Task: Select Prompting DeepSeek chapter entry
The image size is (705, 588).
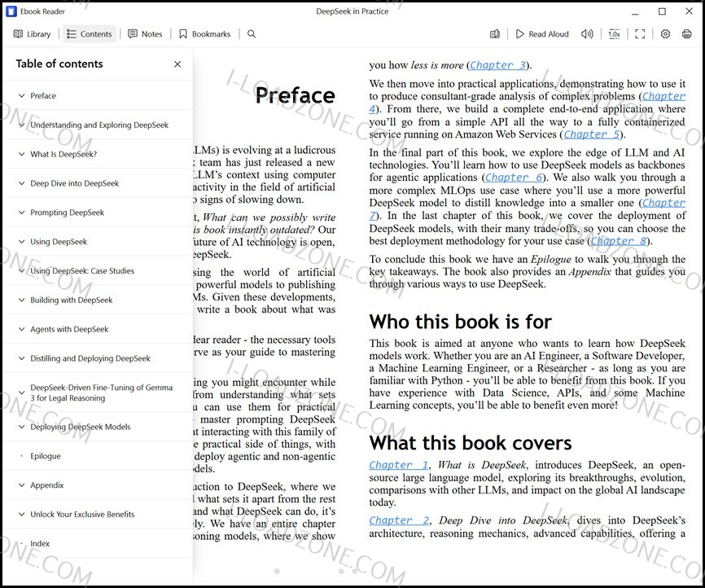Action: (x=67, y=213)
